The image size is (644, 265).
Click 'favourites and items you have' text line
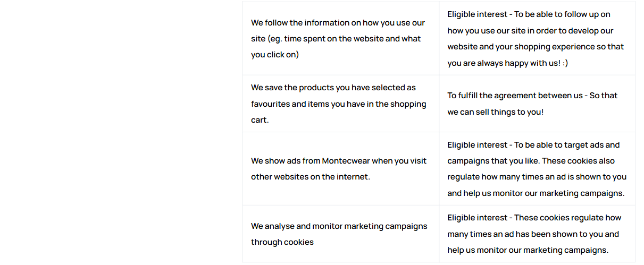338,104
